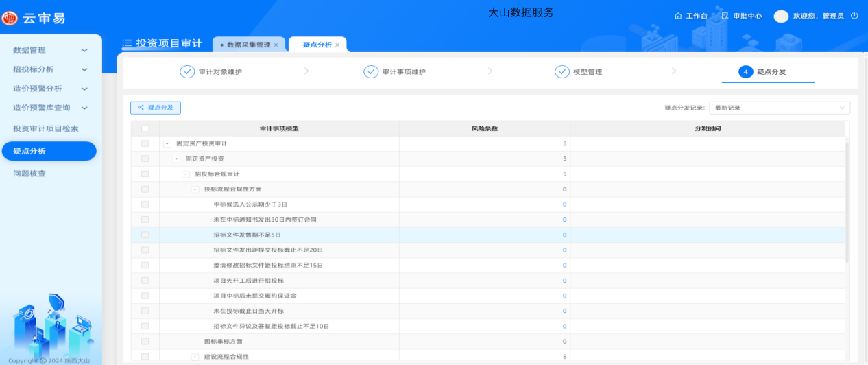Check the 围标串标方面 row checkbox
The height and width of the screenshot is (365, 868).
point(145,341)
